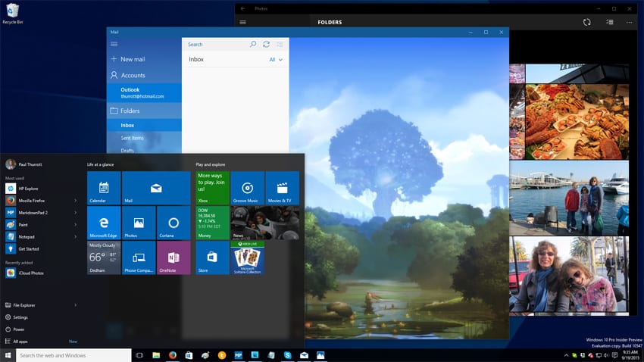Open the Store tile in Start
Screen dimensions: 644x362
[x=212, y=257]
